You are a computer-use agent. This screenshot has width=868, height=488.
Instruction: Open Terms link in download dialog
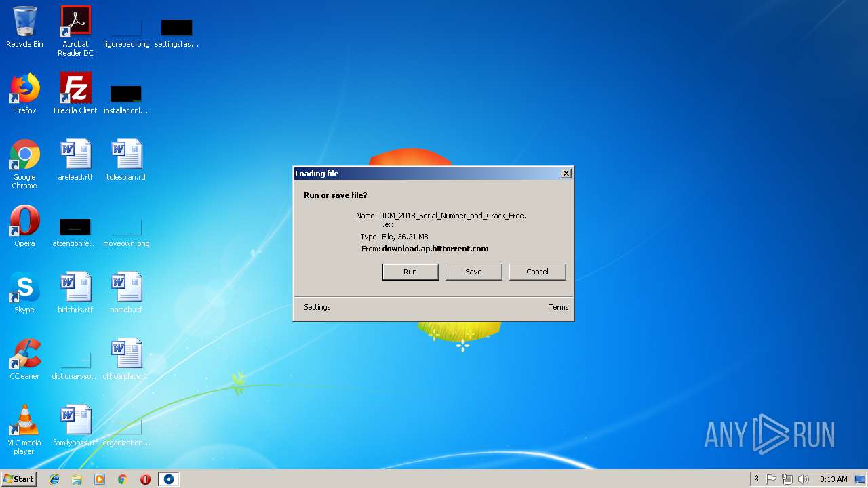559,307
